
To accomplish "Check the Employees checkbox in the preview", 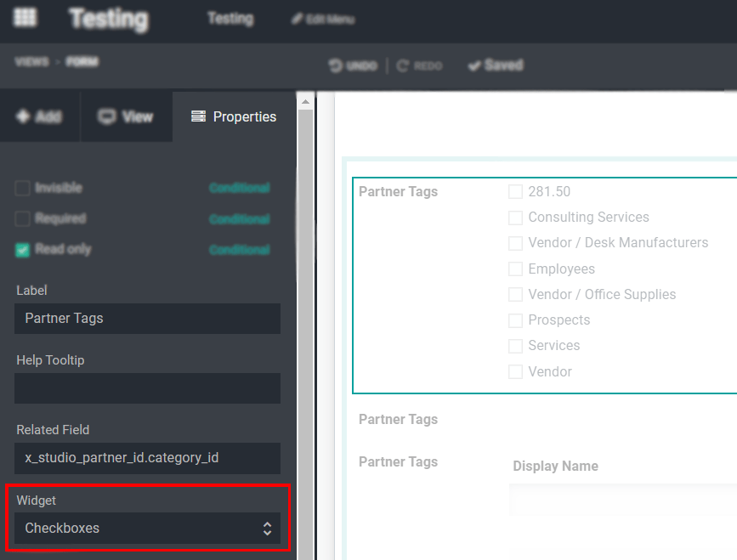I will pyautogui.click(x=515, y=269).
